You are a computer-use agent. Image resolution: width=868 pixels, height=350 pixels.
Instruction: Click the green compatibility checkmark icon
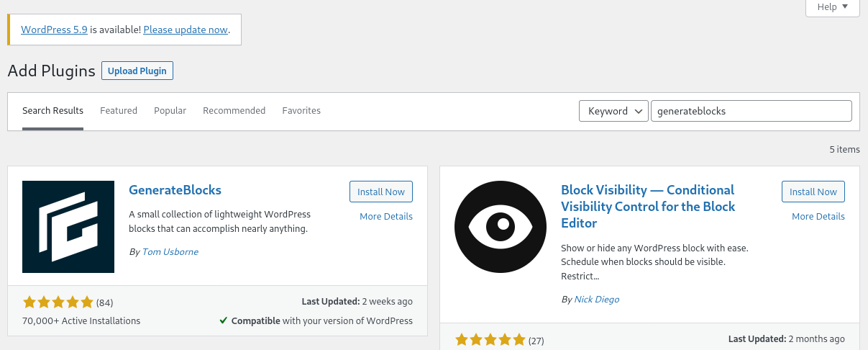point(224,320)
